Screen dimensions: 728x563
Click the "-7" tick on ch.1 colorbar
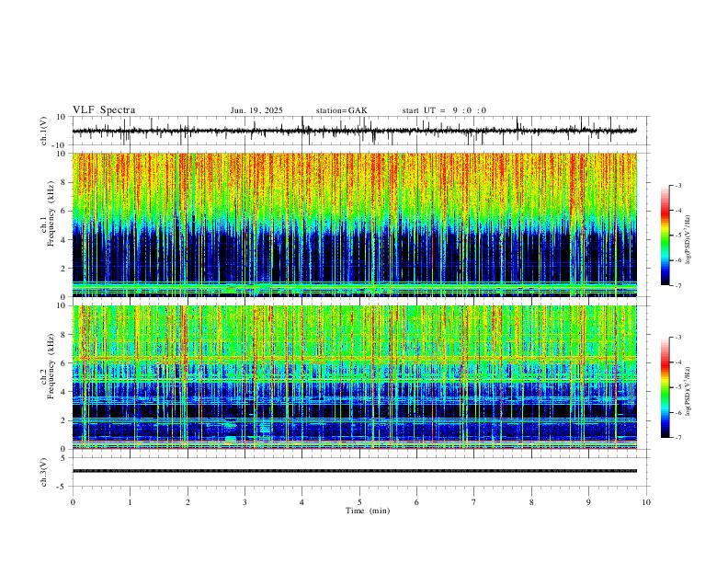(x=677, y=285)
